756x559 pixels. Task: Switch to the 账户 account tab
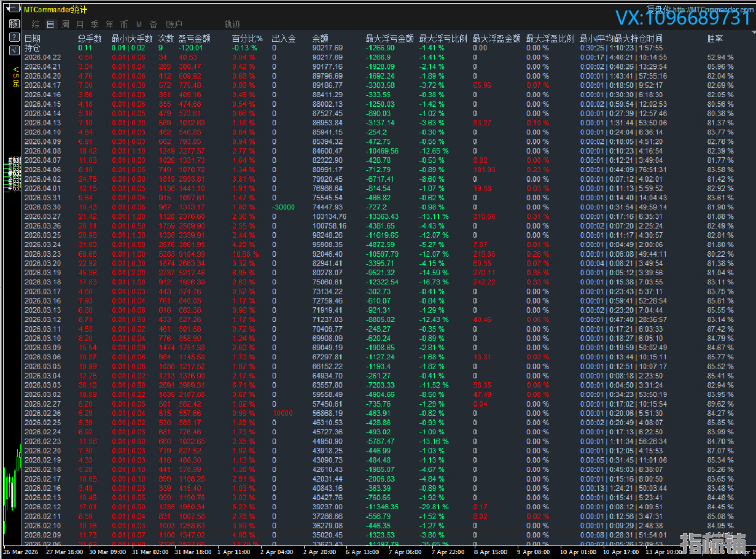[174, 25]
